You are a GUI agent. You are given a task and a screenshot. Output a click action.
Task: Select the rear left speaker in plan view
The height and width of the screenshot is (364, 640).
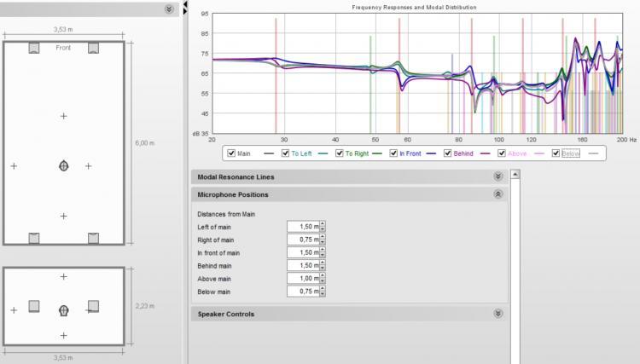pos(34,238)
